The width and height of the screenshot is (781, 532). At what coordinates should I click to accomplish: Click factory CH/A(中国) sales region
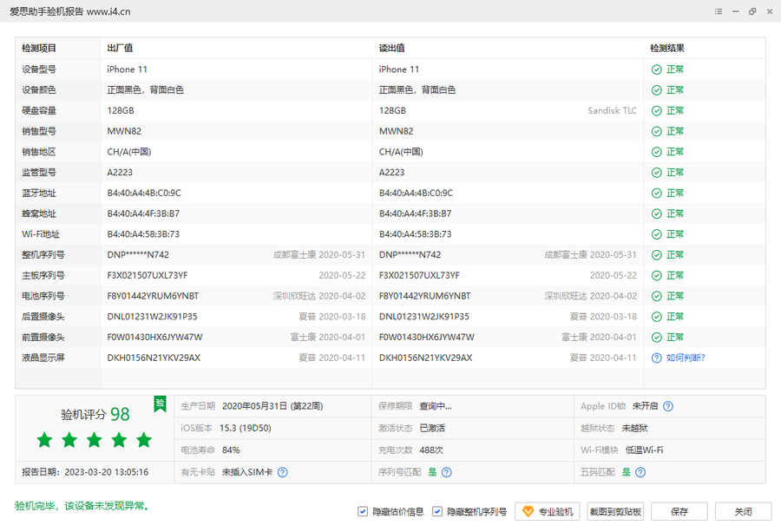click(129, 152)
